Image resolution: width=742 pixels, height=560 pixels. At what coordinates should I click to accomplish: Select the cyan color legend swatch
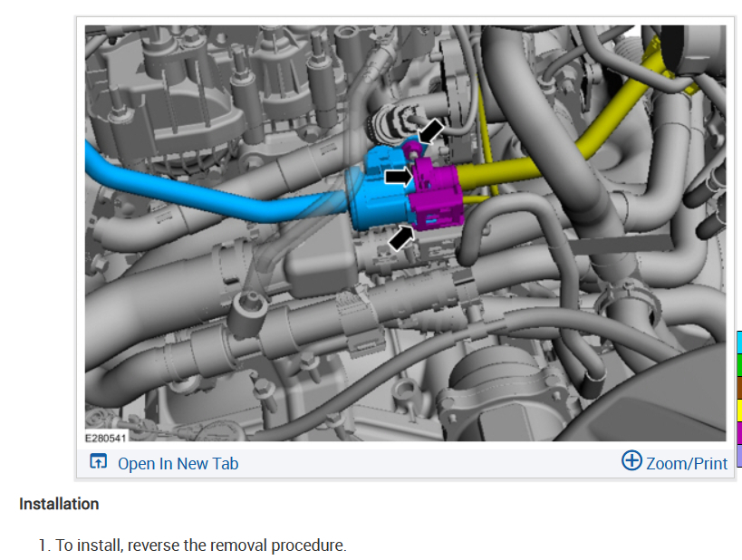point(739,343)
